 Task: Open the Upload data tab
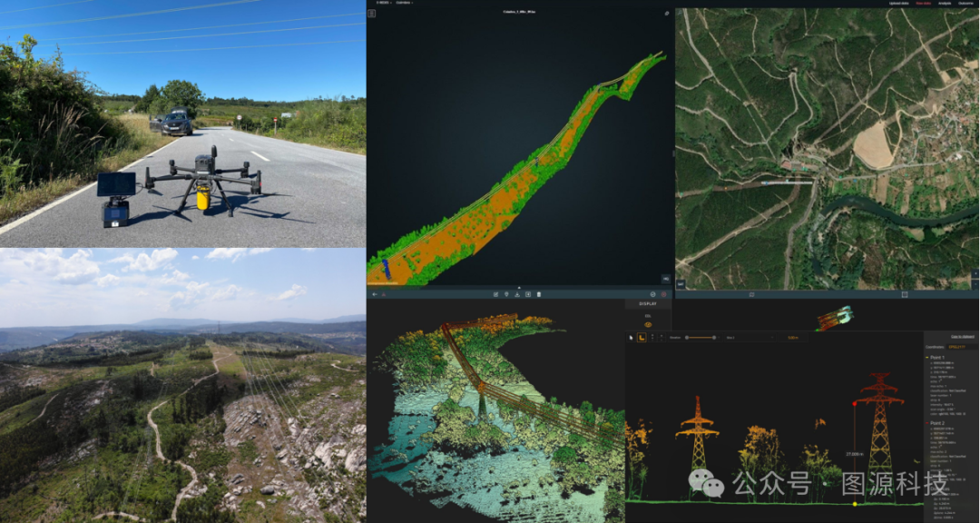898,4
